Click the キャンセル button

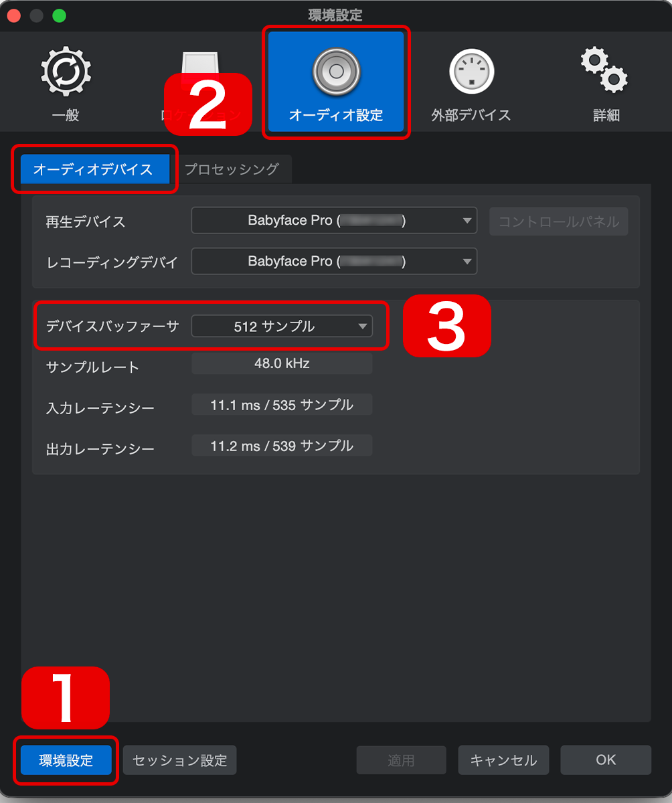point(503,760)
